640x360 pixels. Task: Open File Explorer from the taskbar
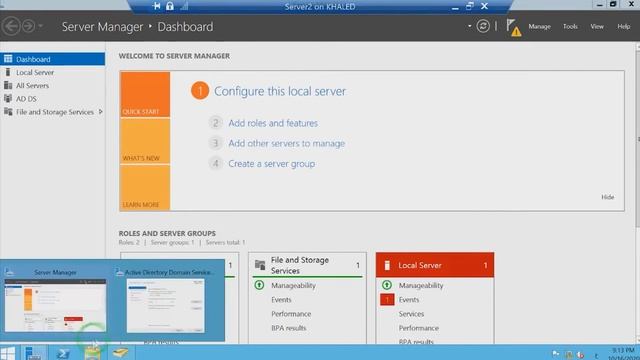(93, 353)
